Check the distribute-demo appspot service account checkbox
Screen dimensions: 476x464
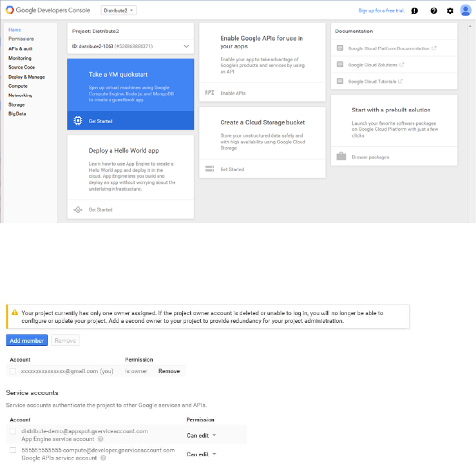click(13, 431)
